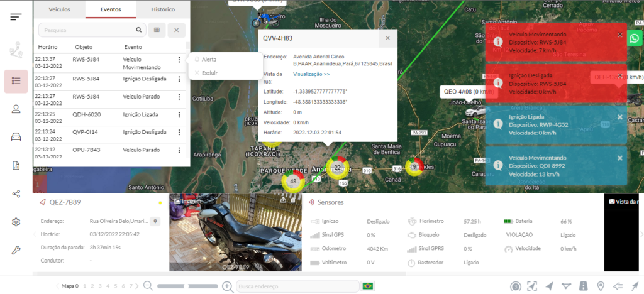Open three-dot menu for QVP-0I14 event row
The width and height of the screenshot is (644, 294).
pos(179,133)
